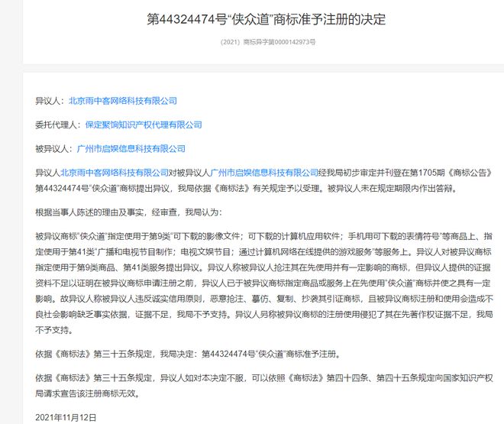This screenshot has width=504, height=424.
Task: Open the 广州市启娱信息科技有限公司 link beside 被异议人
Action: [131, 149]
